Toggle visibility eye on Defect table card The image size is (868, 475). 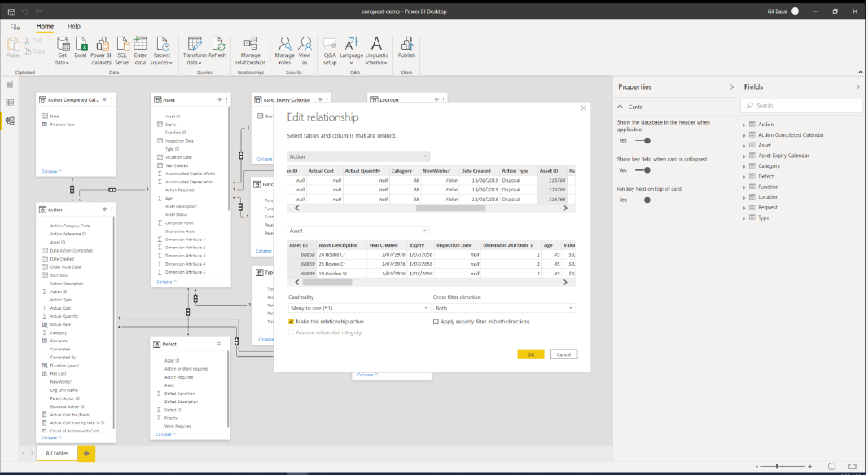tap(219, 344)
